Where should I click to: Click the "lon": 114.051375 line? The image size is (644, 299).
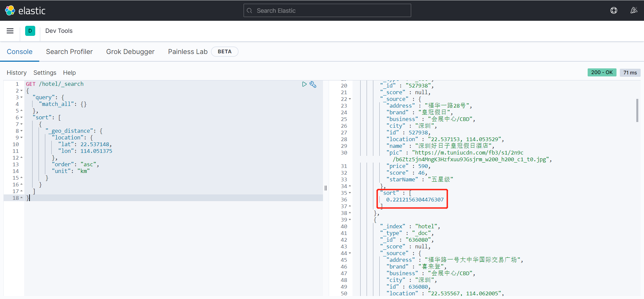point(85,151)
